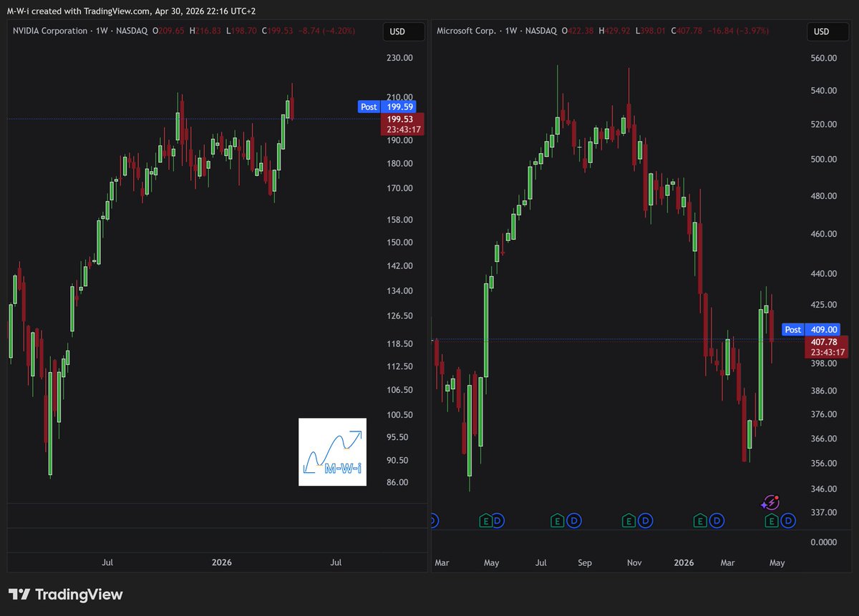Click dividend icon between 2026 and Mar labels
This screenshot has width=859, height=616.
point(716,521)
